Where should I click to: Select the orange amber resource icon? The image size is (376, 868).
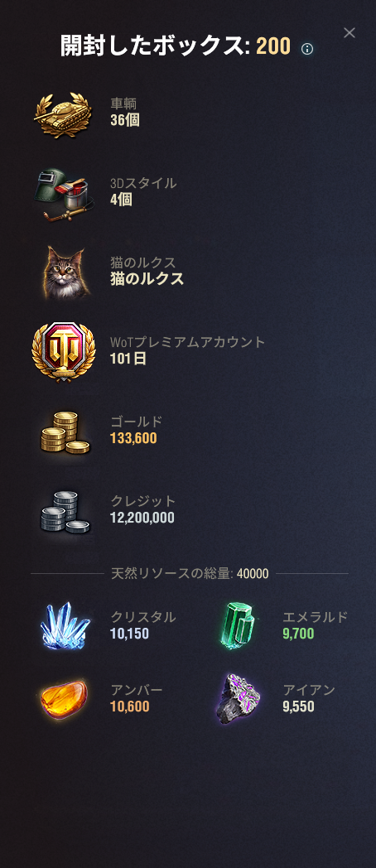[65, 699]
